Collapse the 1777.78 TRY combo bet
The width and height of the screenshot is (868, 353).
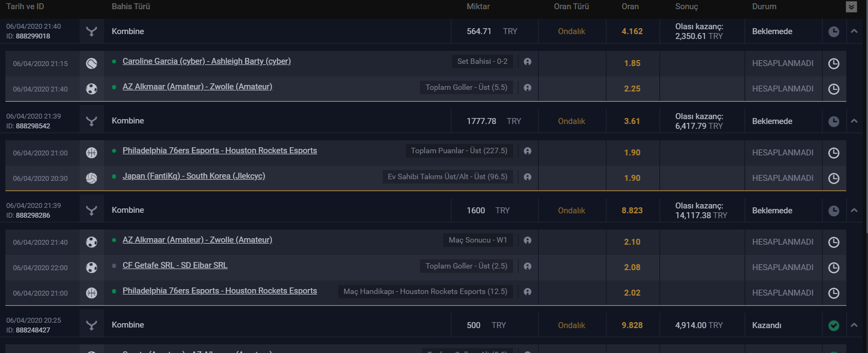click(x=854, y=121)
